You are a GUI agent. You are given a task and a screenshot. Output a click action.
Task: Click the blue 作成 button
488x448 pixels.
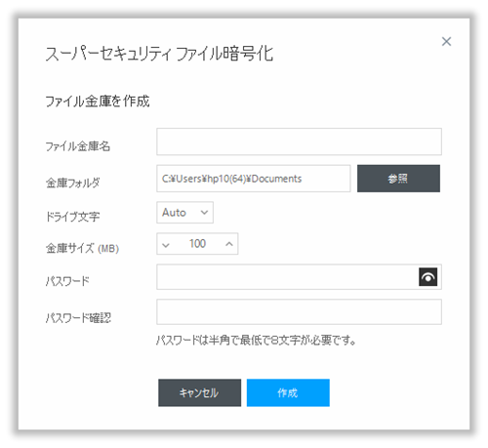pos(288,392)
